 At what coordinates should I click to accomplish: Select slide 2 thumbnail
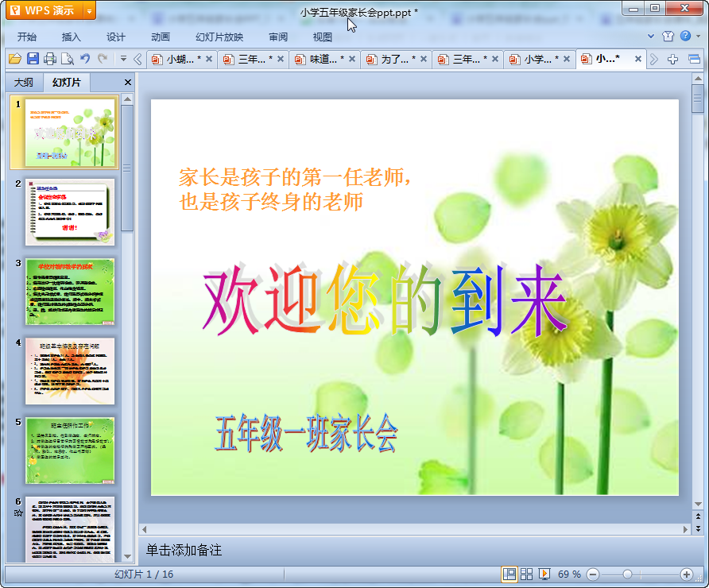(70, 212)
